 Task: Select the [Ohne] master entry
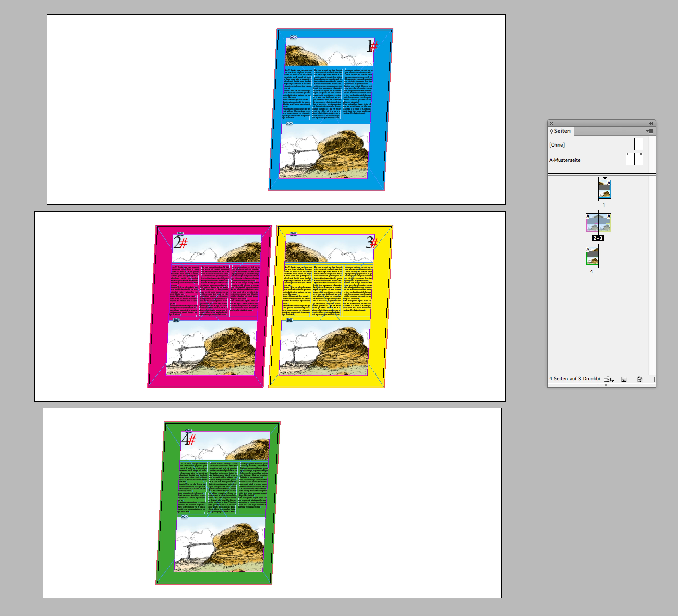click(557, 145)
